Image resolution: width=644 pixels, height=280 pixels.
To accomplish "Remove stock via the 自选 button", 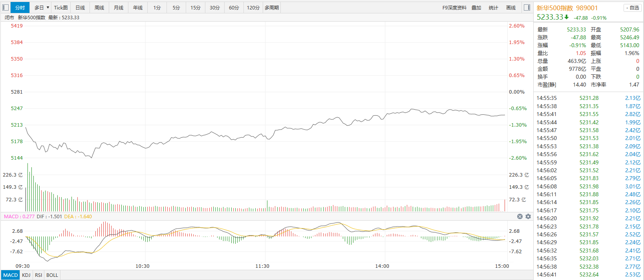I will 632,8.
